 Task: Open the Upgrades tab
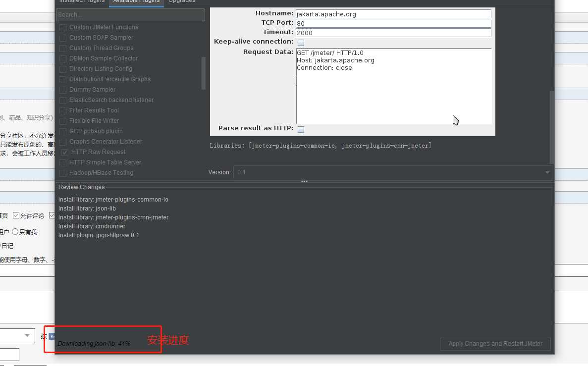182,1
